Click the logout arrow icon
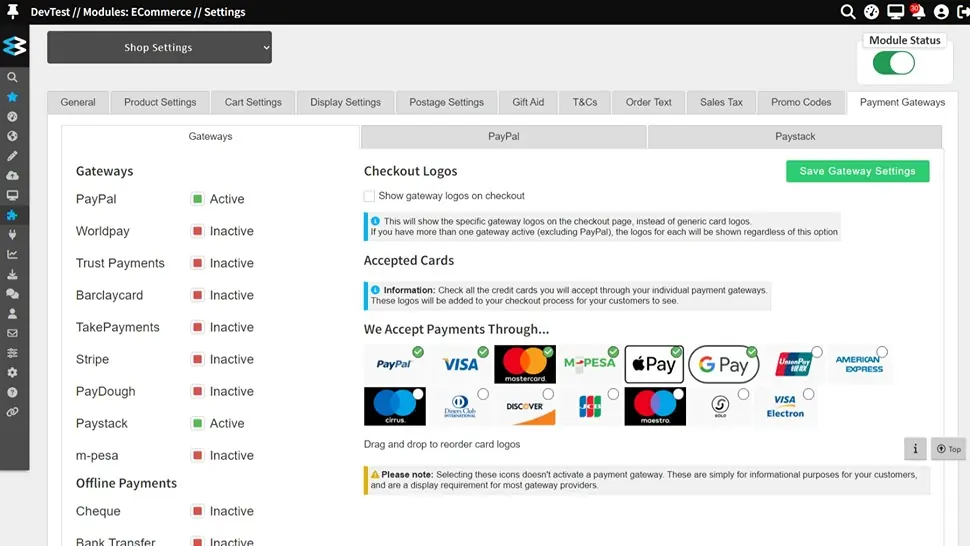This screenshot has height=546, width=970. [963, 12]
